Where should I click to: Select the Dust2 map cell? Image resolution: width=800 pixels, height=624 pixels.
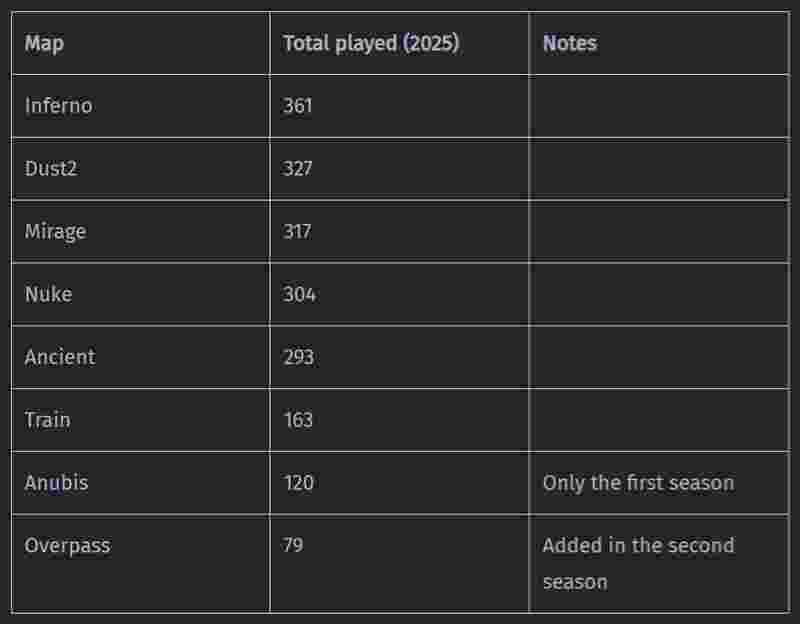point(51,169)
